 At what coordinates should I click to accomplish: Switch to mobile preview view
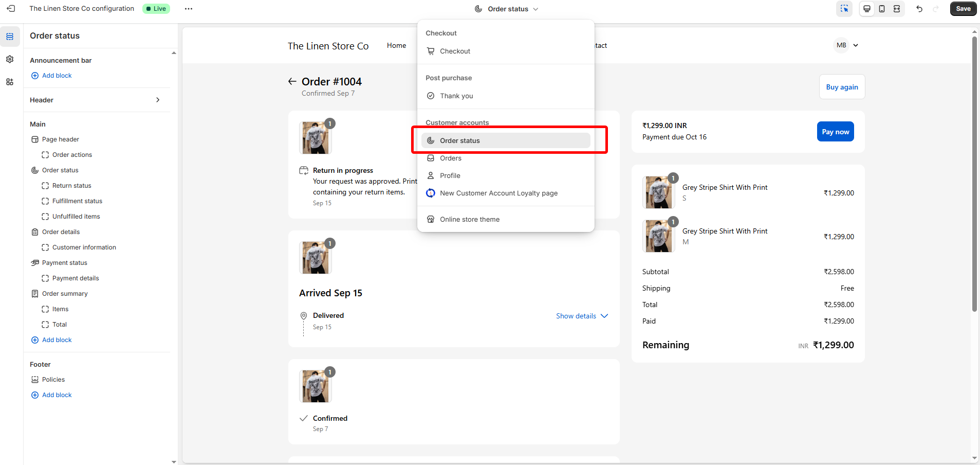click(x=882, y=9)
